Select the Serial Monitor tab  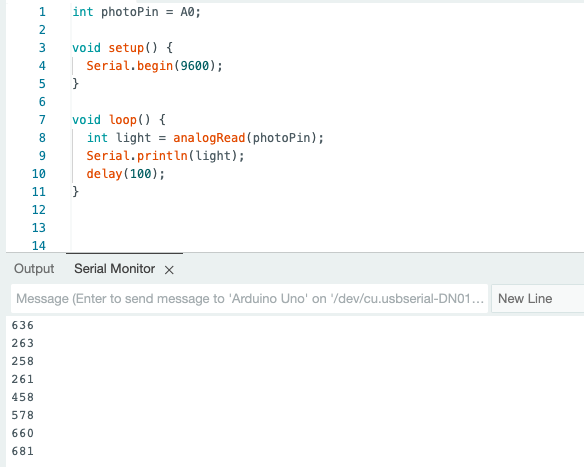(x=114, y=269)
